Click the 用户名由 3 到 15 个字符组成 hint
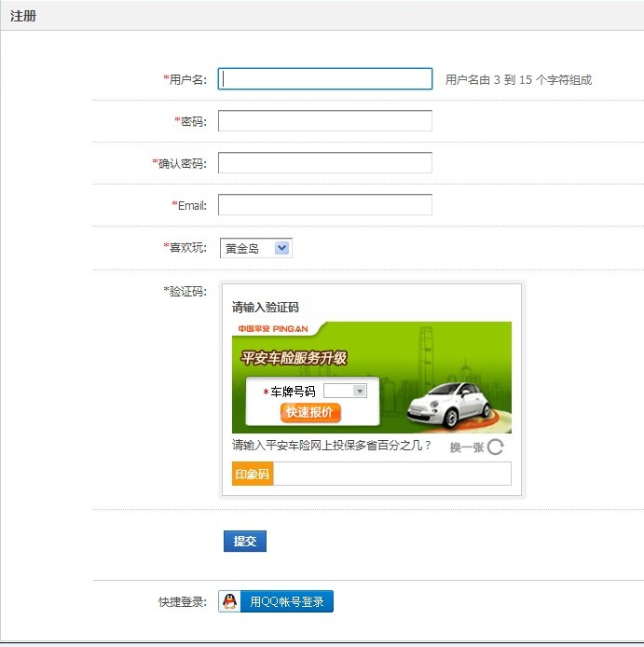Screen dimensions: 644x647 [x=518, y=79]
